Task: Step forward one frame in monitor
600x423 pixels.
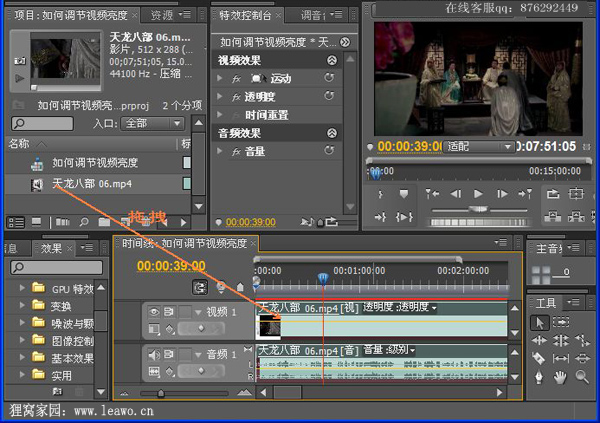Action: click(x=502, y=194)
